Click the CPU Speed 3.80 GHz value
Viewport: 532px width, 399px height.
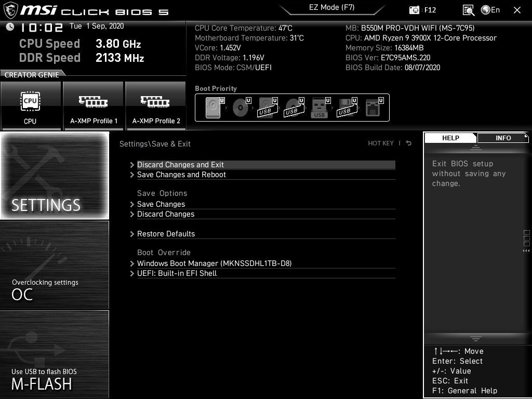118,44
